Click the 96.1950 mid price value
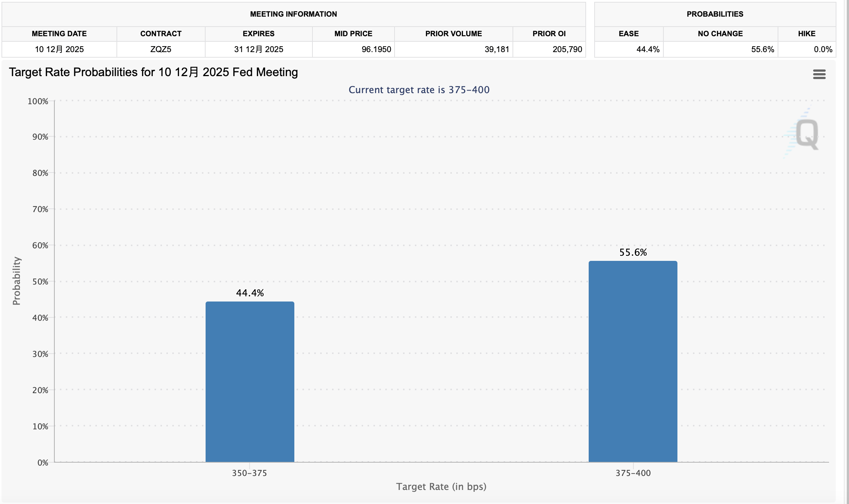Image resolution: width=849 pixels, height=504 pixels. pos(376,49)
